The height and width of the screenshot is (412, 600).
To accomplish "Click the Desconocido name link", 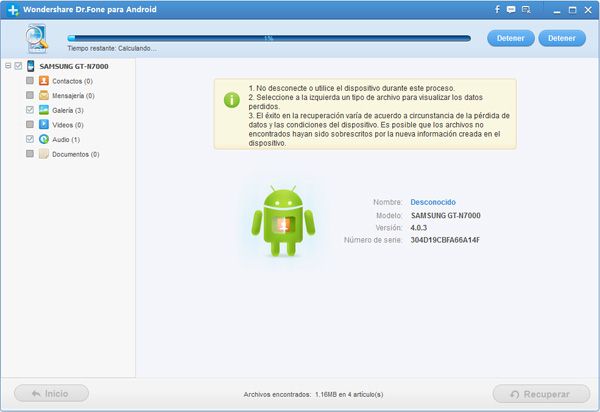I will [x=433, y=202].
